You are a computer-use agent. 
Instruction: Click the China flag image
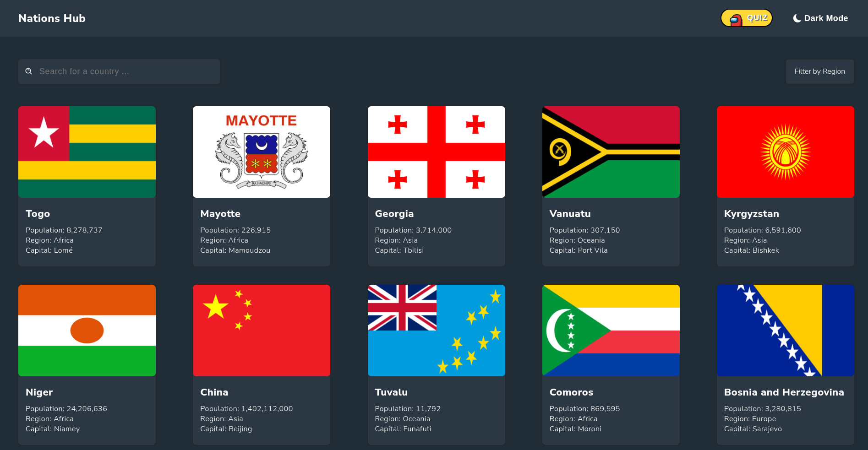(261, 330)
